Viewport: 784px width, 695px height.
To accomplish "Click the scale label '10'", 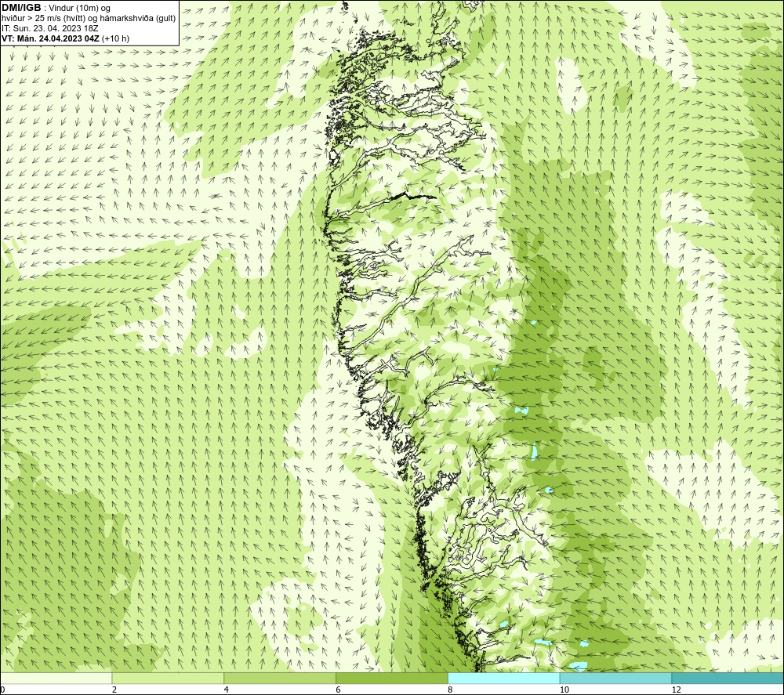I will click(x=564, y=690).
